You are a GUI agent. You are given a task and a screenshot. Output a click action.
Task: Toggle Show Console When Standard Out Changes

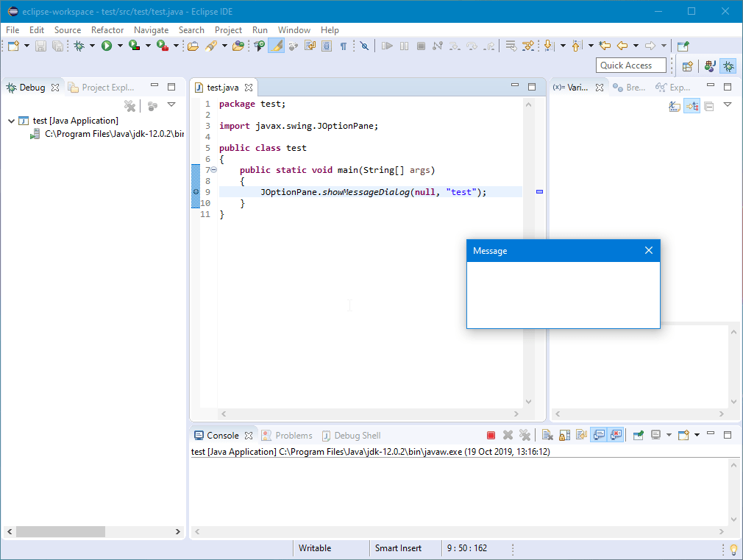(599, 435)
